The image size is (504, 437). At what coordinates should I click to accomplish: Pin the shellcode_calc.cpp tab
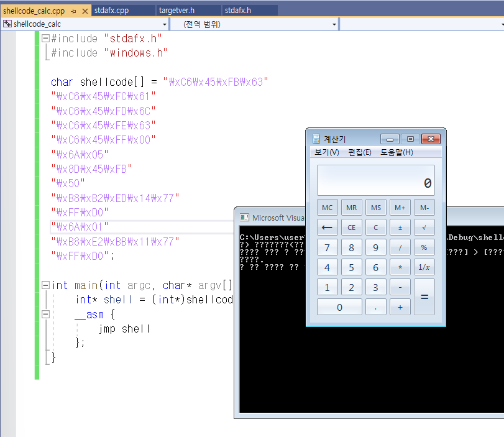(74, 11)
